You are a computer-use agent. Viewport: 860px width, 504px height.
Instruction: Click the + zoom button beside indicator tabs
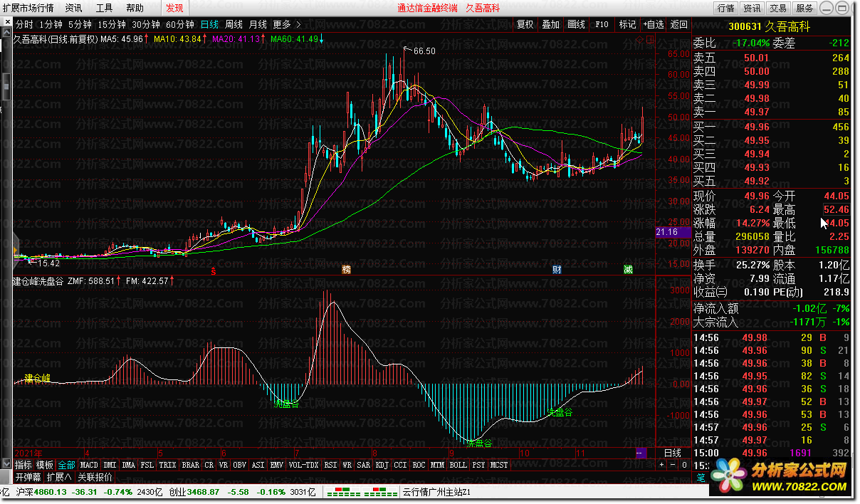click(661, 465)
